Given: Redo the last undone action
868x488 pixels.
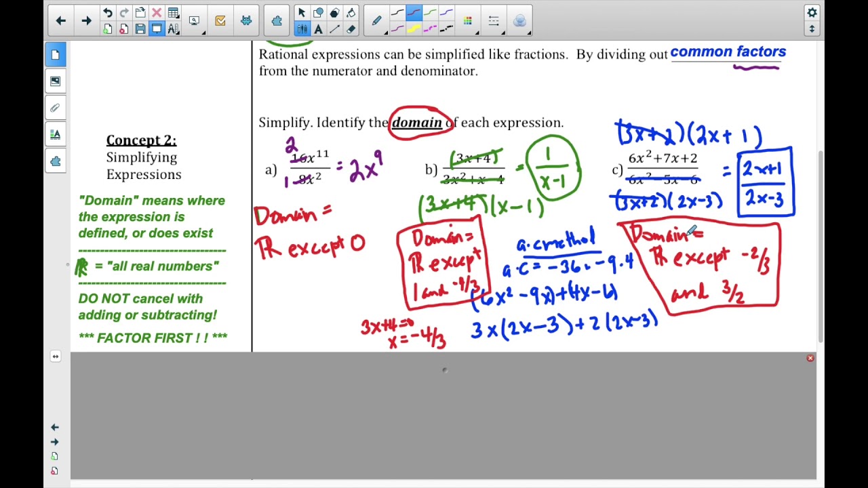Looking at the screenshot, I should coord(124,13).
